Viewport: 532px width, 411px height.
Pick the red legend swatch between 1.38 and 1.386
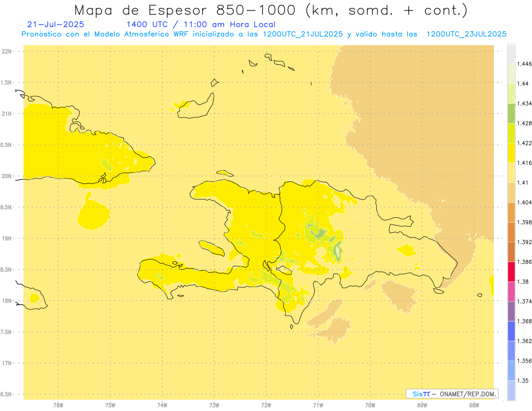(512, 271)
